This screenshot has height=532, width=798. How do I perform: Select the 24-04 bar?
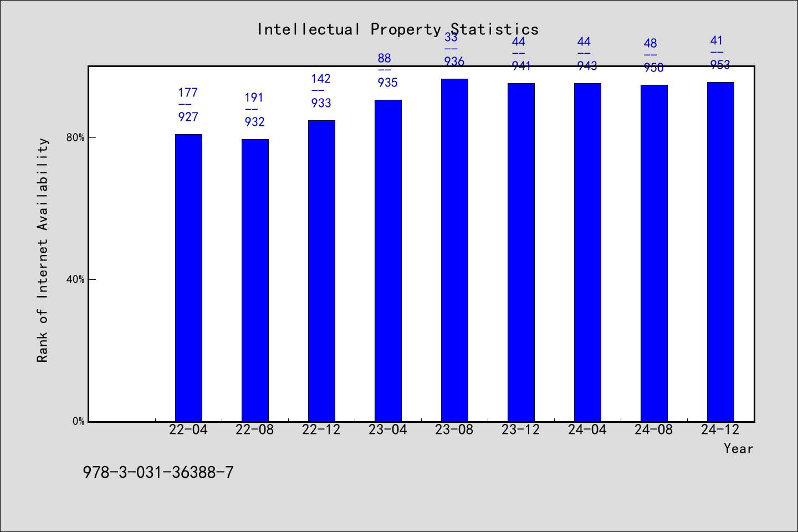click(x=587, y=252)
